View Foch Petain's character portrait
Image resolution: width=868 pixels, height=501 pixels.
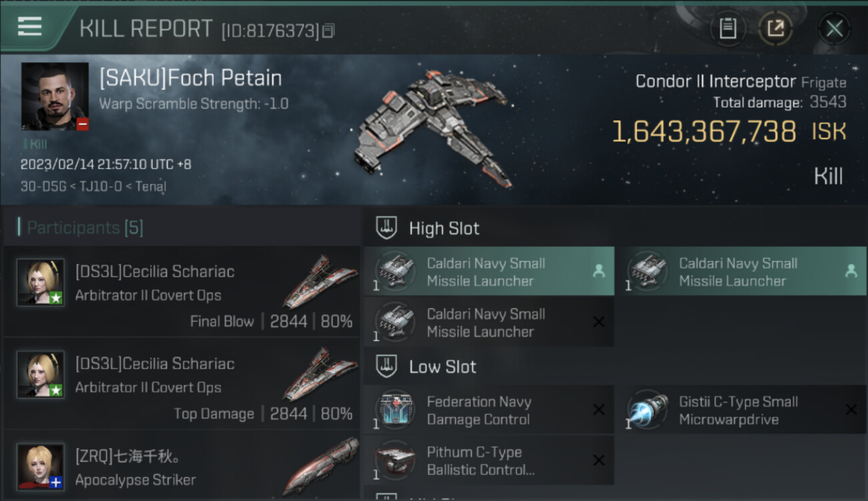pyautogui.click(x=55, y=96)
